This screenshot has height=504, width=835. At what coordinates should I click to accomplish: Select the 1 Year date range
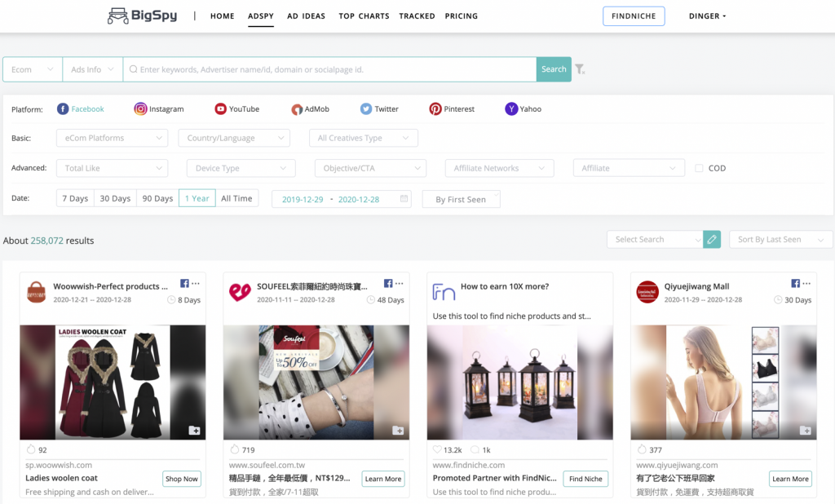point(197,198)
